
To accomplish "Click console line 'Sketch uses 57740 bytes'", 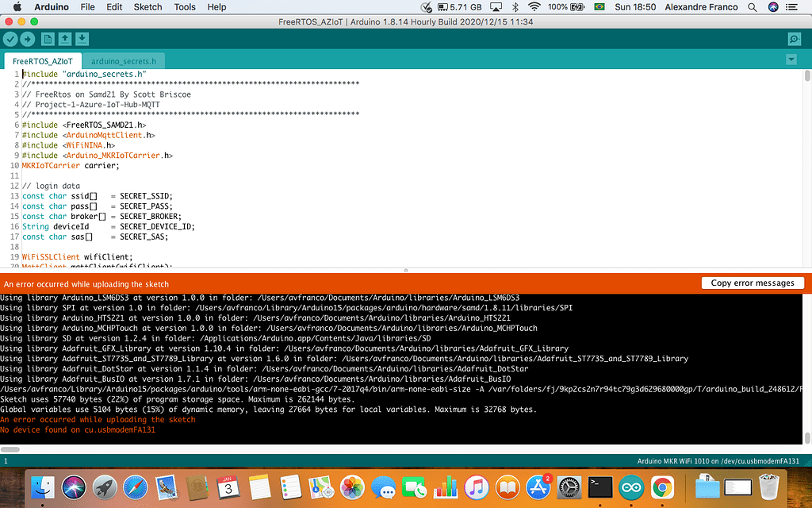I will coord(177,399).
